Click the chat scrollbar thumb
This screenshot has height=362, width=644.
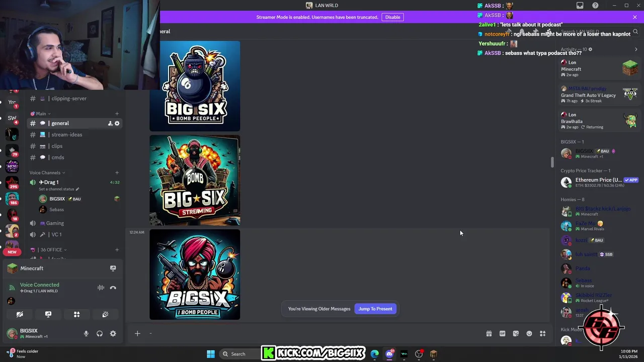pos(552,162)
